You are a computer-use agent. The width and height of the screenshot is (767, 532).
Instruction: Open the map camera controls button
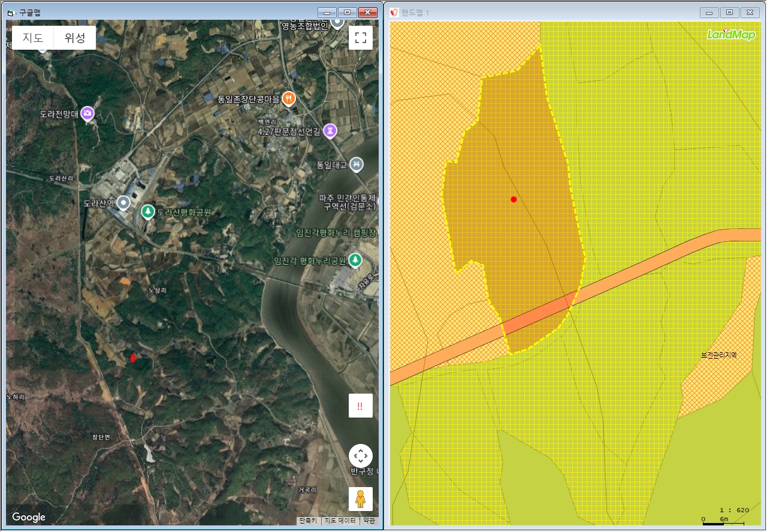coord(360,456)
